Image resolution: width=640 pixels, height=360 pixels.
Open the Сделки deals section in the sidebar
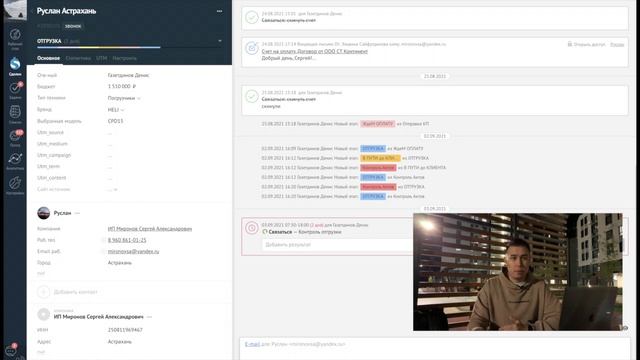15,64
